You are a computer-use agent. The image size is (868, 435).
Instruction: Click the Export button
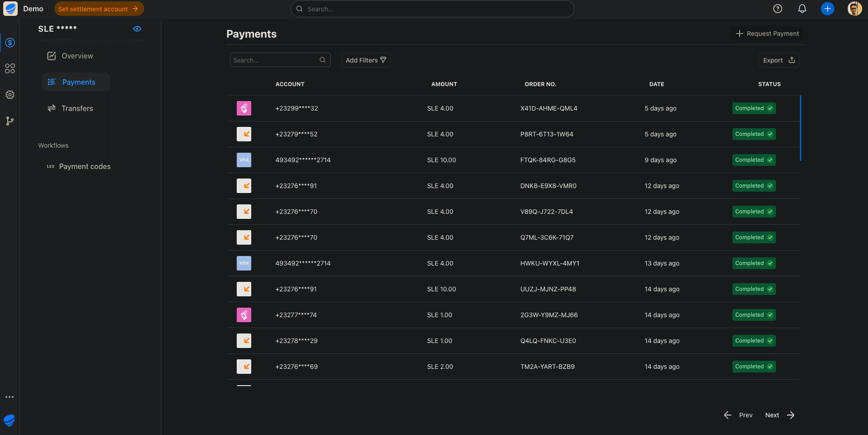779,60
